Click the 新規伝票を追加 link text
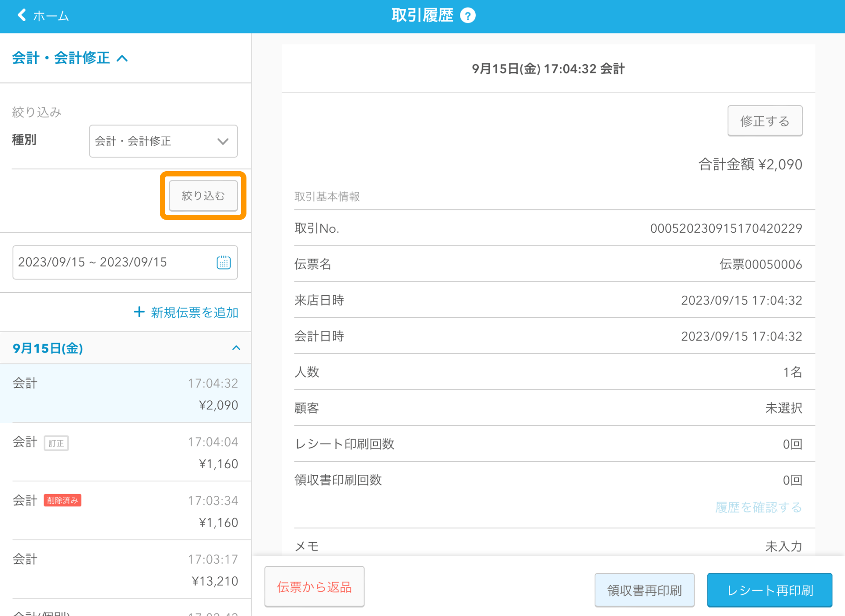 pyautogui.click(x=195, y=312)
